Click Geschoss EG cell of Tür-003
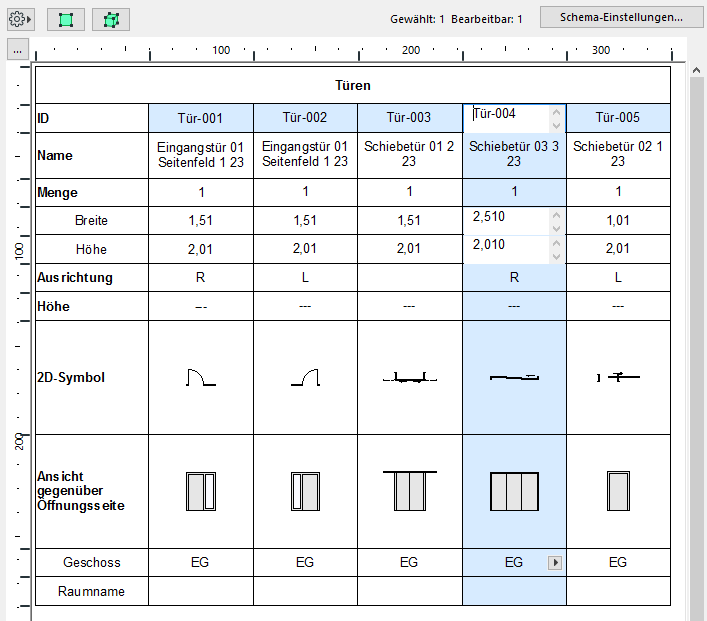 tap(409, 562)
